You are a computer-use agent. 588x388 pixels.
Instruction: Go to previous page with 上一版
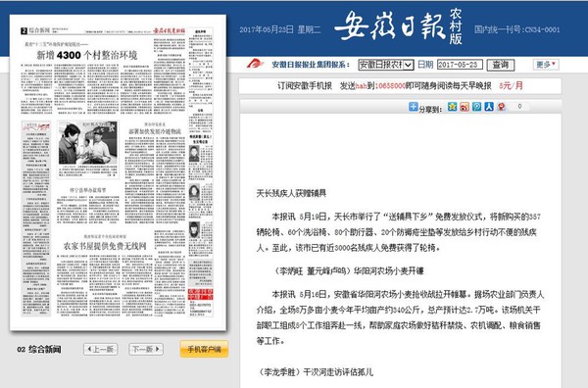click(x=101, y=349)
